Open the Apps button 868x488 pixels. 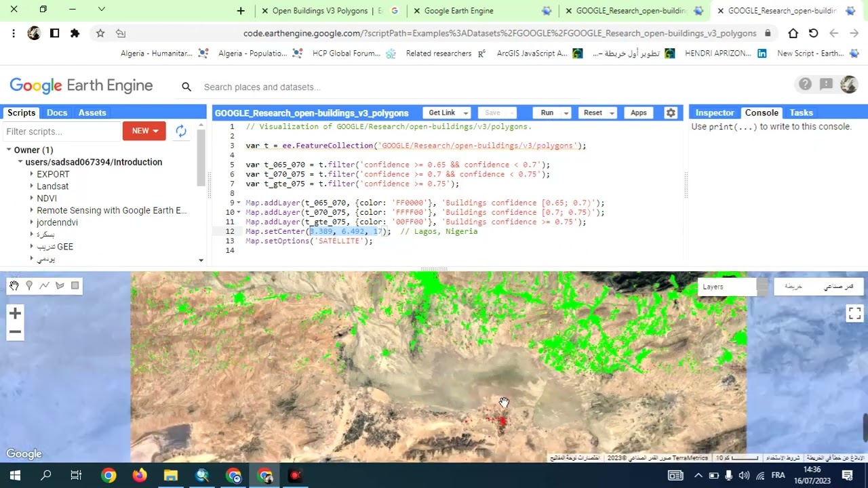[x=639, y=113]
